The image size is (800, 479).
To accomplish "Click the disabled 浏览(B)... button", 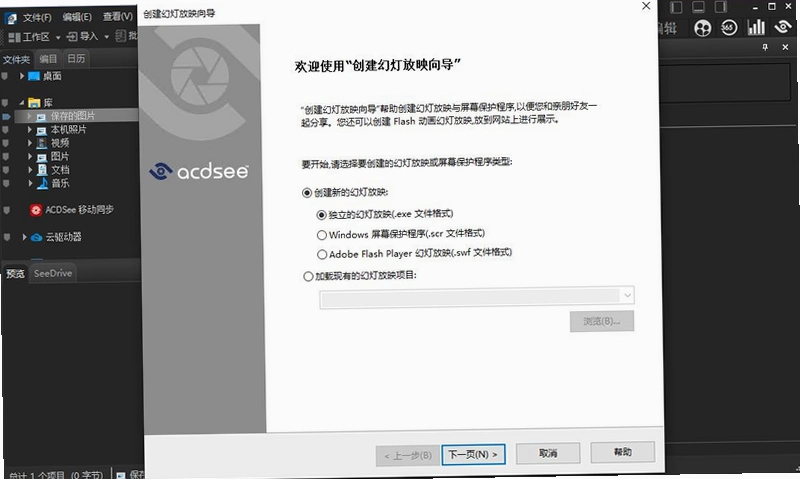I will pos(602,321).
